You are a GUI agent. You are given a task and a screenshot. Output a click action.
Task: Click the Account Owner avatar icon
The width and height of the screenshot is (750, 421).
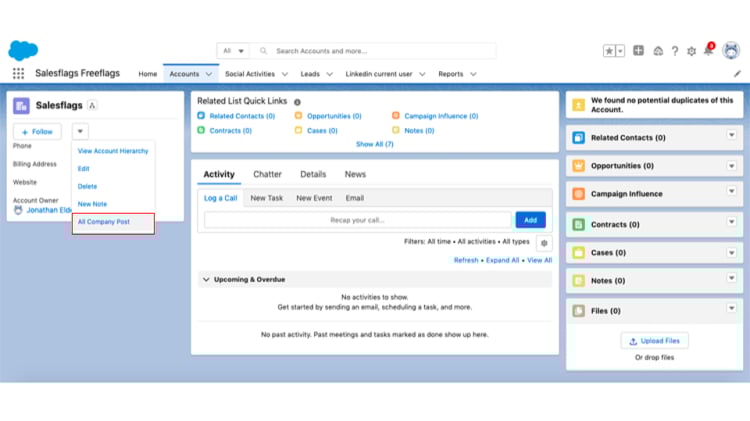(18, 210)
